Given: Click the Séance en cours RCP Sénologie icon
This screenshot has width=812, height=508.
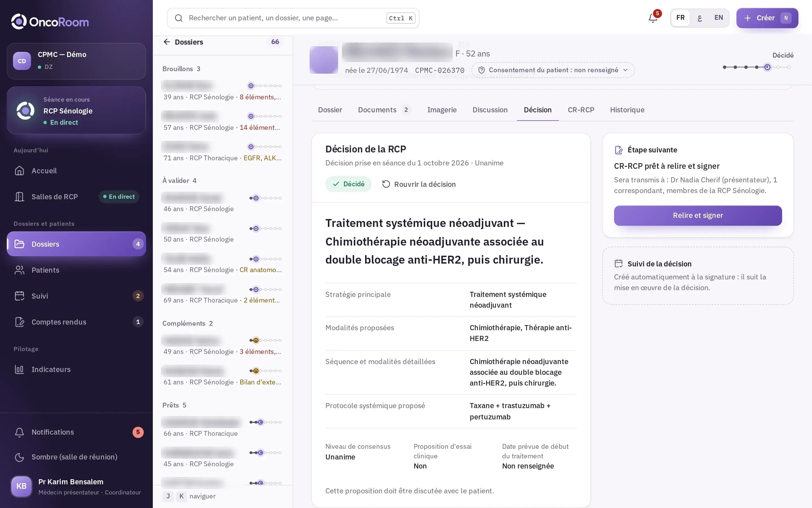Looking at the screenshot, I should [x=25, y=111].
